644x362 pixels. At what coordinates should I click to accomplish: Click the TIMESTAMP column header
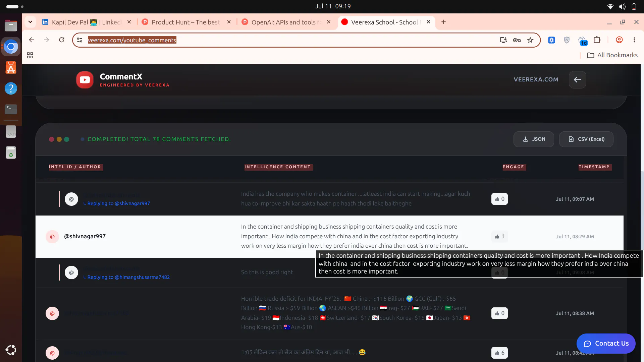pos(594,167)
